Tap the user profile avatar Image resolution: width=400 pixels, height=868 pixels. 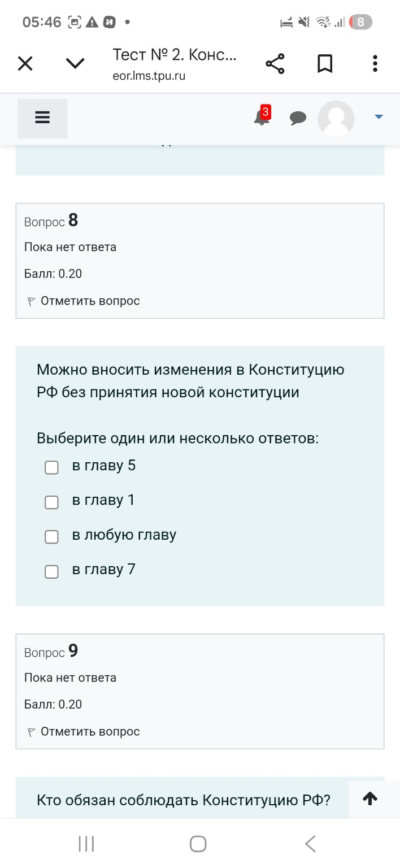336,119
